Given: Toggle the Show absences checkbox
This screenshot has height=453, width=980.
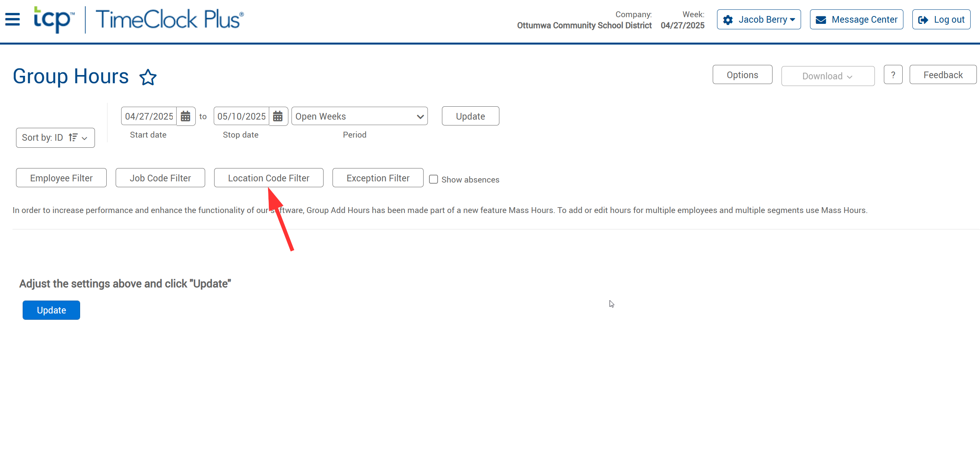Looking at the screenshot, I should [433, 179].
